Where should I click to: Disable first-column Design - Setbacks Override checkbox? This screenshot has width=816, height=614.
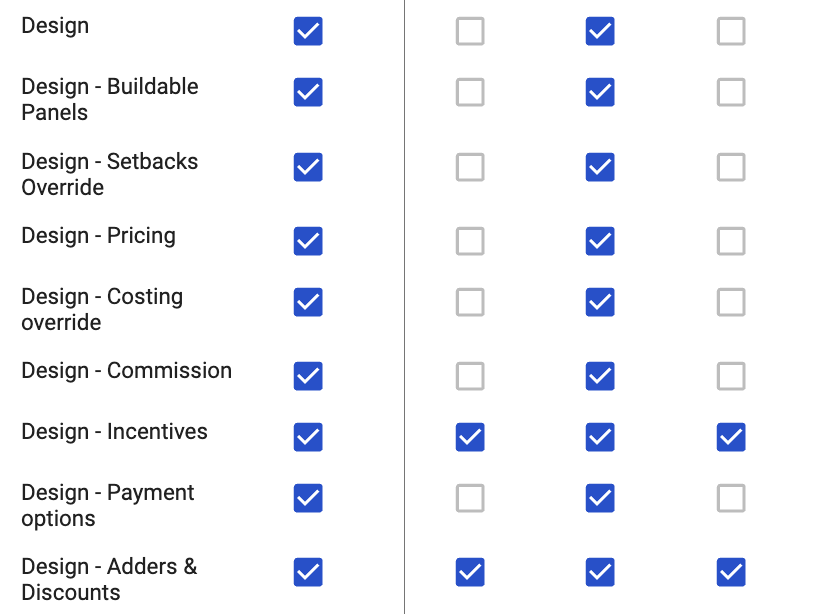[308, 167]
